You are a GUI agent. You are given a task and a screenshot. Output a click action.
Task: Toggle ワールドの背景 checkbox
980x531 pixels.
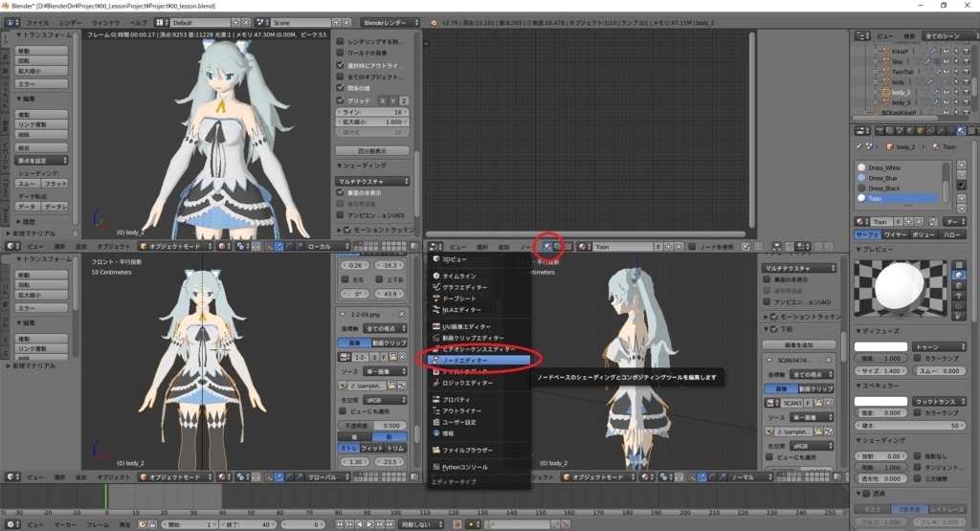(340, 54)
